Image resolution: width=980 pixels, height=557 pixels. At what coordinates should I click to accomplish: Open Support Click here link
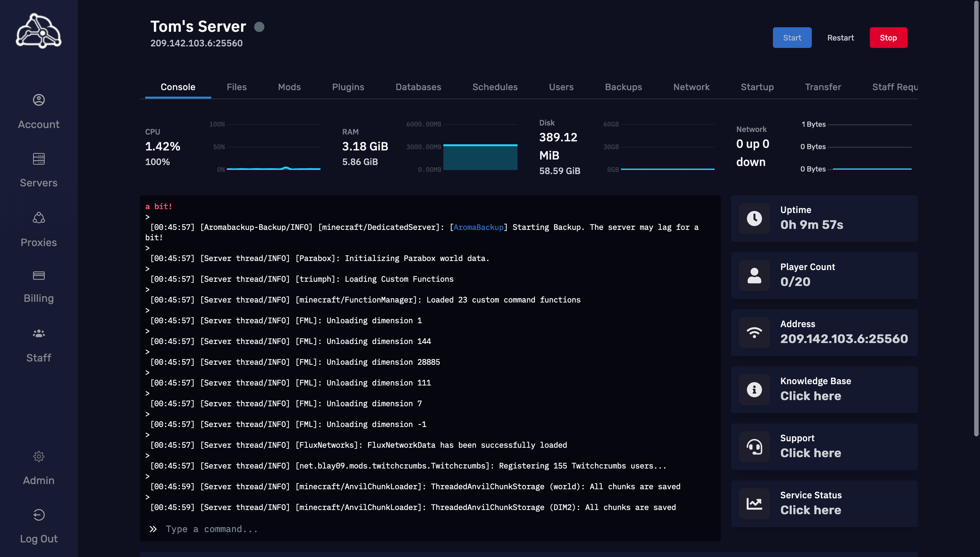811,453
